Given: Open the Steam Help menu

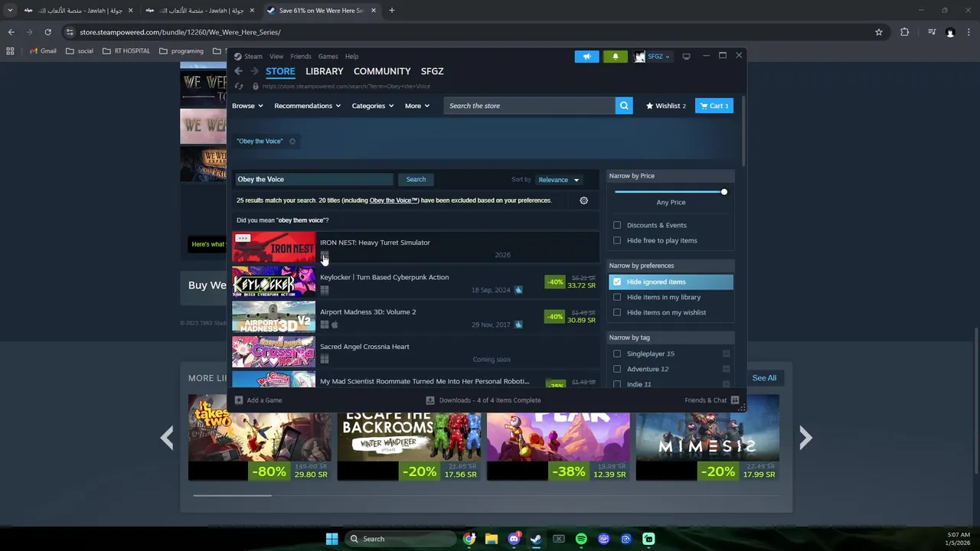Looking at the screenshot, I should click(351, 56).
